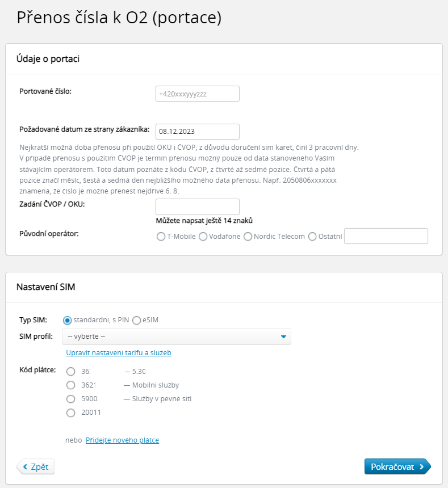
Task: Click the Zadání ČVOP / OKU input
Action: click(197, 207)
